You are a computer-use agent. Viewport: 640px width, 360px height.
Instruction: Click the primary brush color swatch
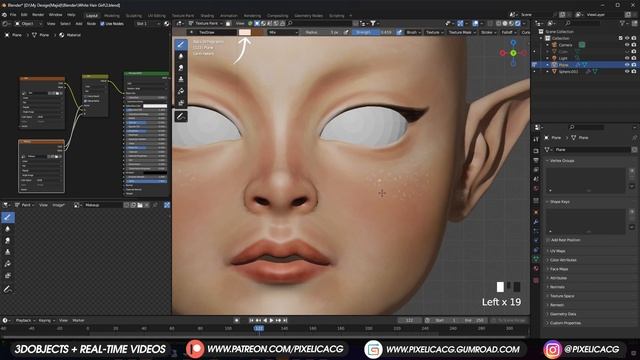(x=244, y=32)
